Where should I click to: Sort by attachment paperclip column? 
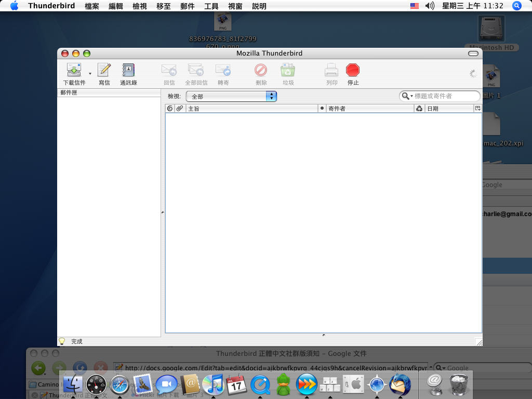click(180, 109)
